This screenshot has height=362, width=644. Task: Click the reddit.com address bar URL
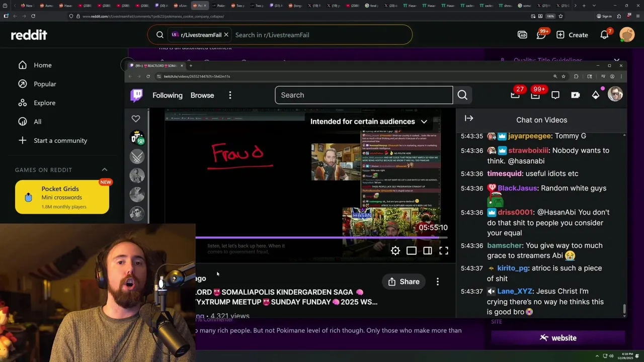(153, 16)
